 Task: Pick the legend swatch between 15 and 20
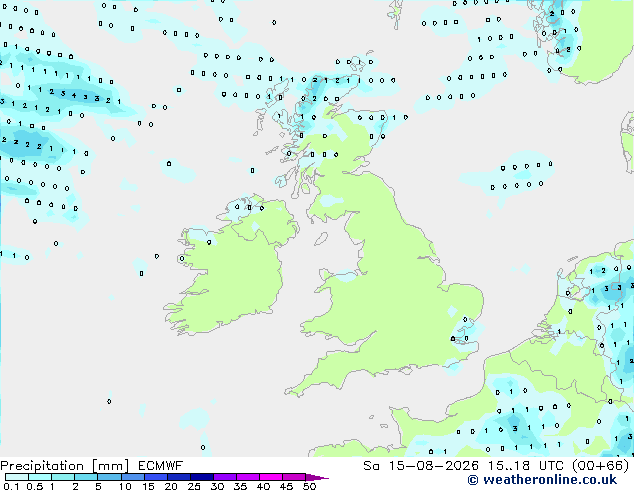click(156, 477)
